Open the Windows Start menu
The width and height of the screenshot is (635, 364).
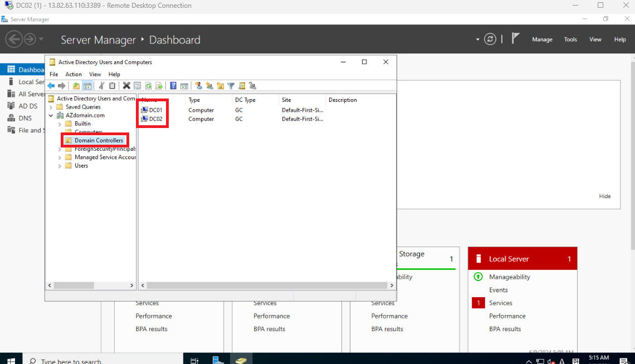[x=11, y=360]
